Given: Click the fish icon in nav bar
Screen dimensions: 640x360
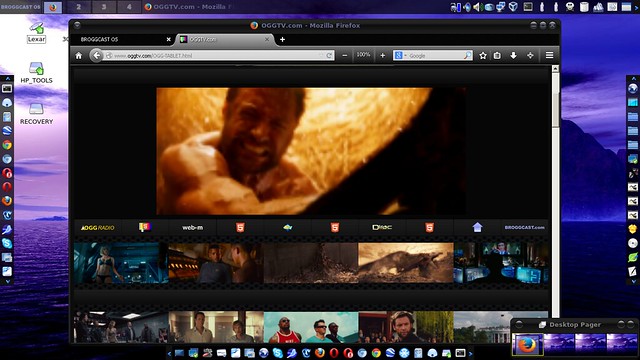Looking at the screenshot, I should [x=288, y=227].
